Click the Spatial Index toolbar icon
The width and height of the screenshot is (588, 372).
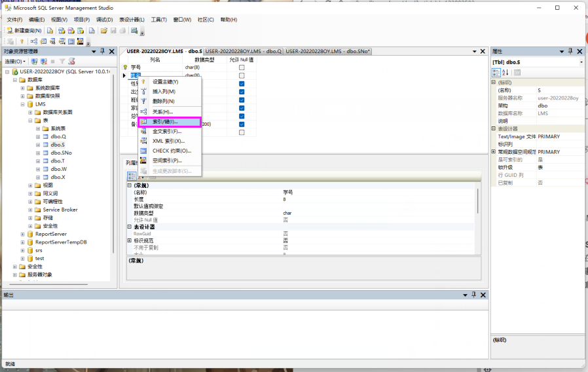pos(81,41)
